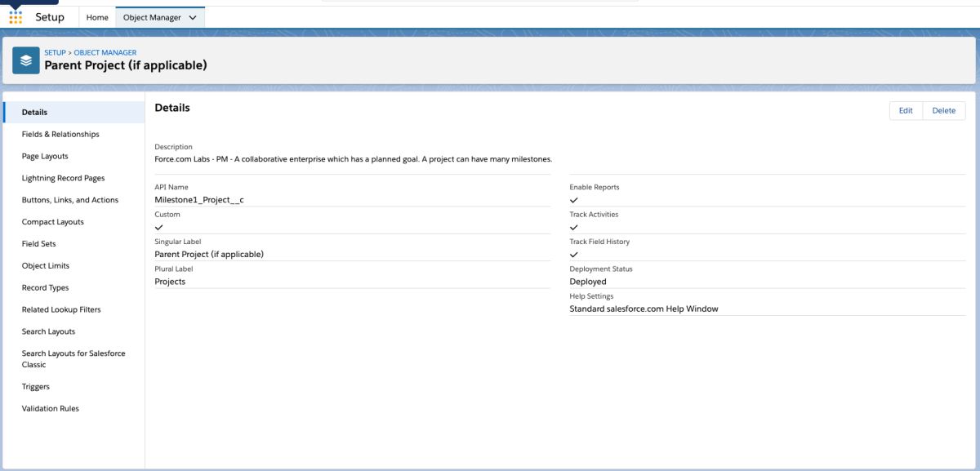The width and height of the screenshot is (980, 471).
Task: Click Standard salesforce.com Help Window text
Action: 644,309
